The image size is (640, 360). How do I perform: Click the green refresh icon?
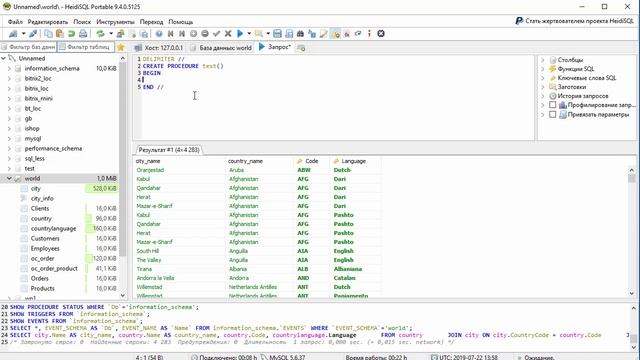(100, 34)
